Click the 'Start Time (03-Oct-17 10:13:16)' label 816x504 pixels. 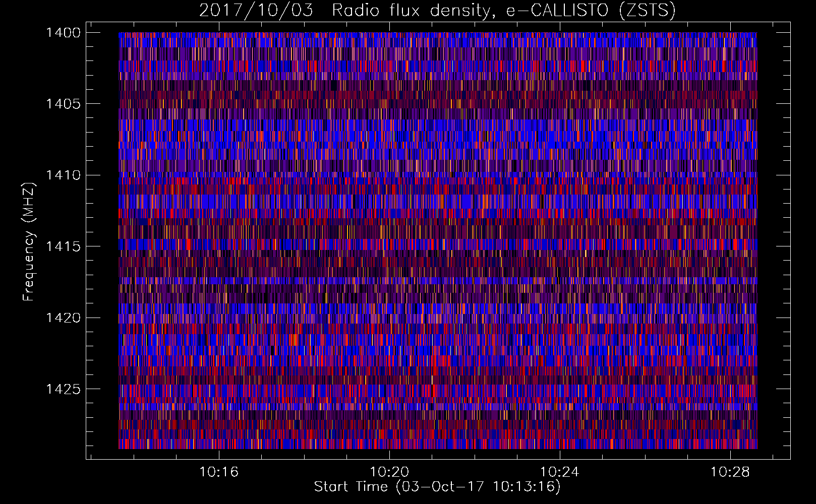437,487
